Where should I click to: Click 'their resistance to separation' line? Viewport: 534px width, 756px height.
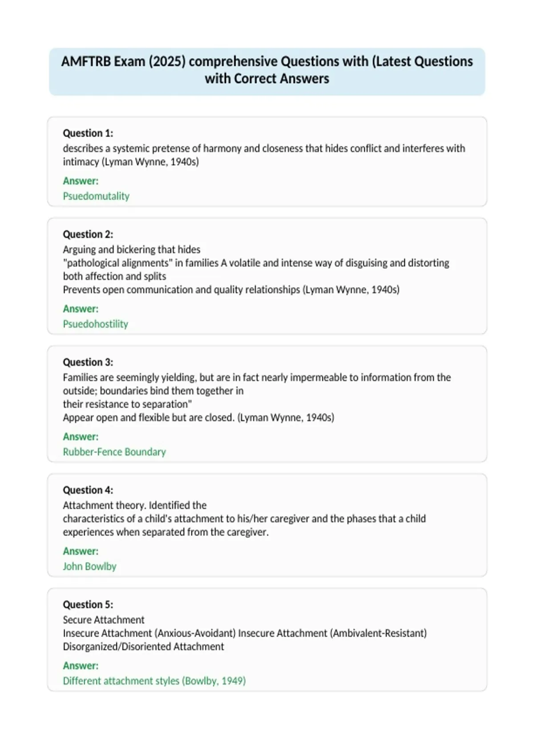click(x=127, y=404)
